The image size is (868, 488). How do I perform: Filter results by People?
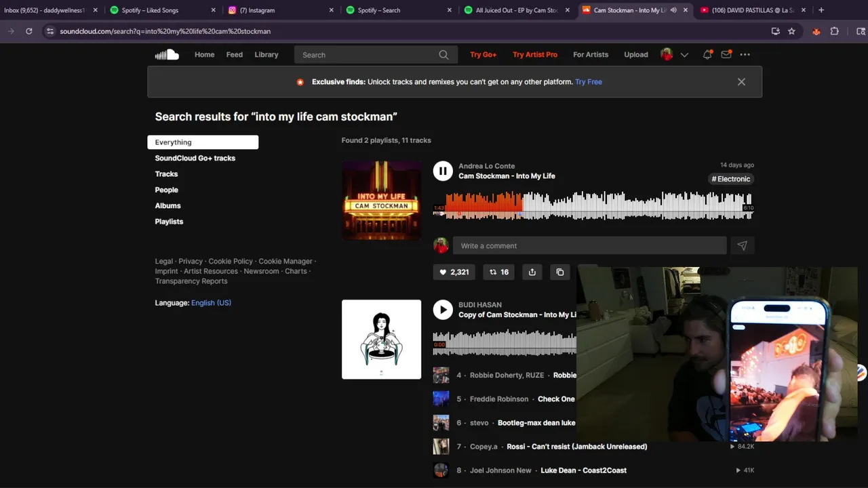(166, 190)
